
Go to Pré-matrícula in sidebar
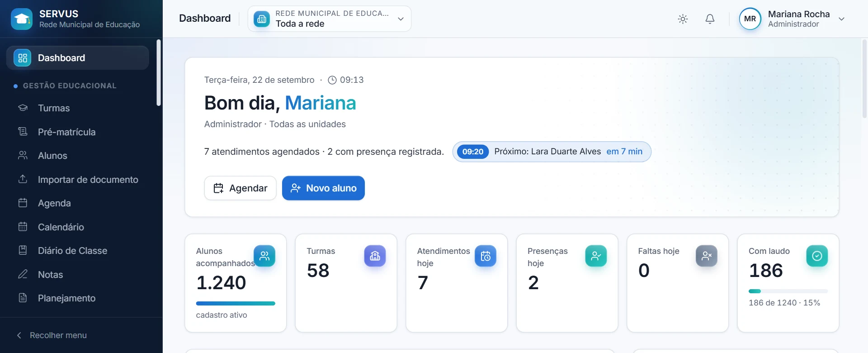[77, 132]
